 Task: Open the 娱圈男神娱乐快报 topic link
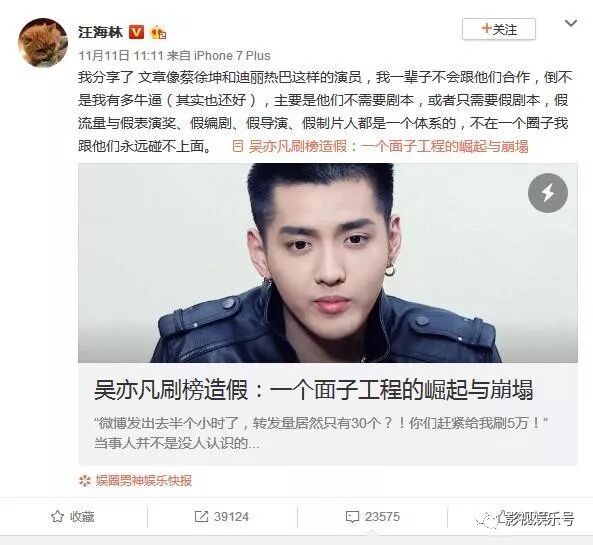pyautogui.click(x=144, y=480)
